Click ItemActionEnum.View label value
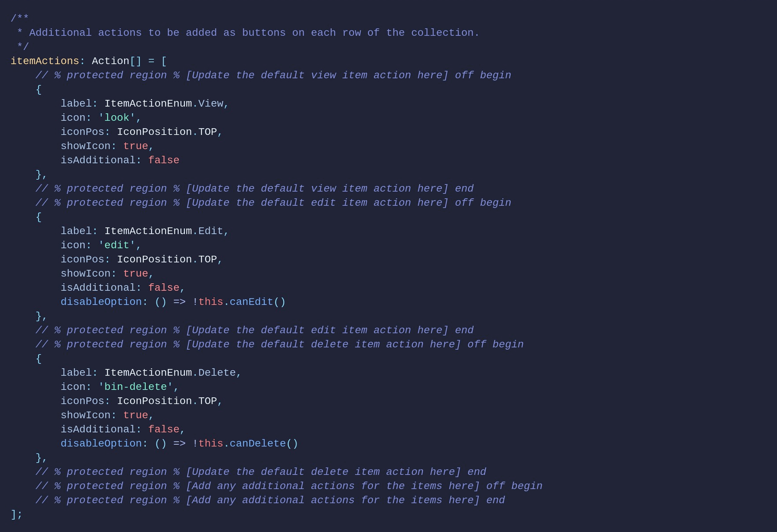Viewport: 777px width, 532px height. pyautogui.click(x=164, y=104)
